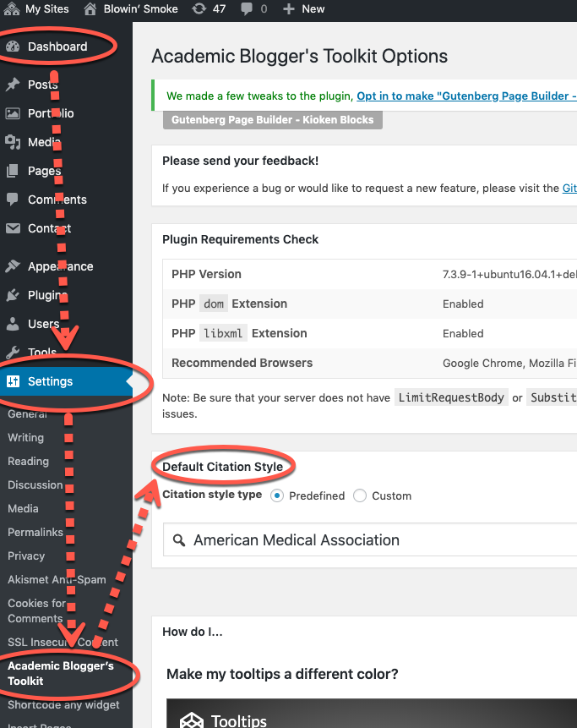Click the updates refresh icon showing 47
The width and height of the screenshot is (577, 728).
[199, 9]
